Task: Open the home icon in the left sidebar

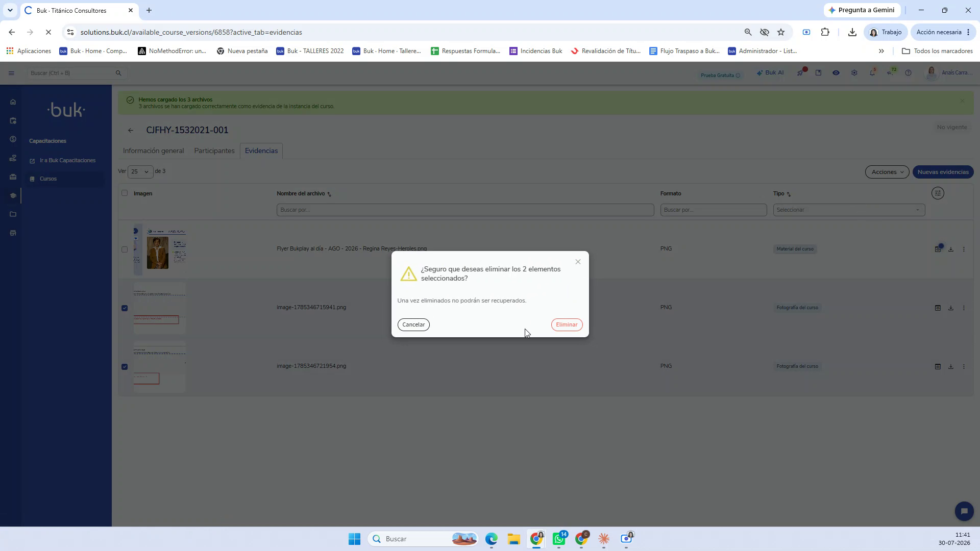Action: (x=13, y=102)
